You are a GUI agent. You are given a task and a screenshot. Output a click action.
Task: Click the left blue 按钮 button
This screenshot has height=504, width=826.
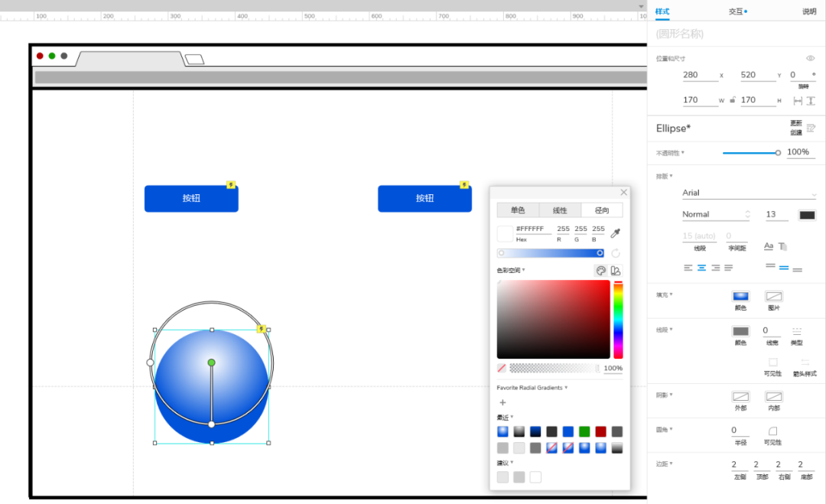191,199
